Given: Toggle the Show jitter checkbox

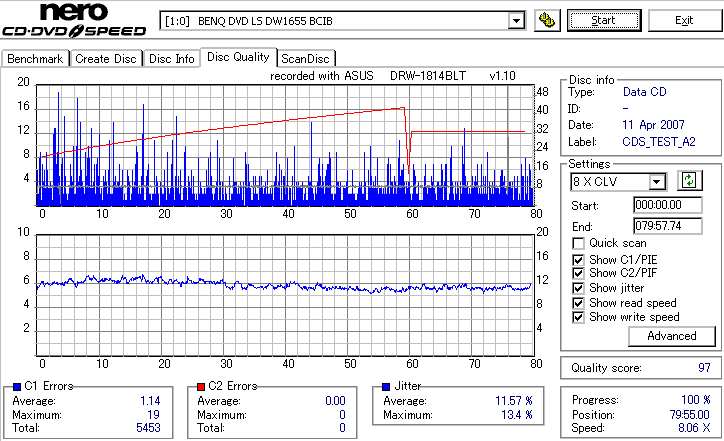Looking at the screenshot, I should [x=578, y=288].
